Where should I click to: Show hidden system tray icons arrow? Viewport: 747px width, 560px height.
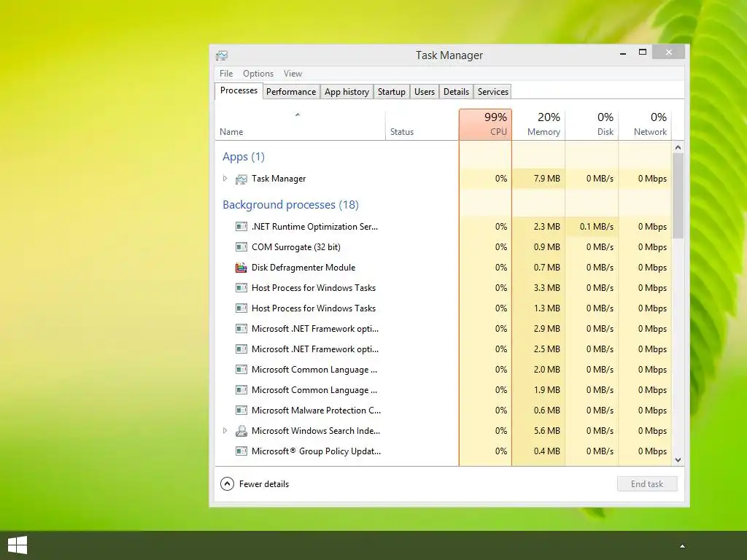pyautogui.click(x=682, y=546)
